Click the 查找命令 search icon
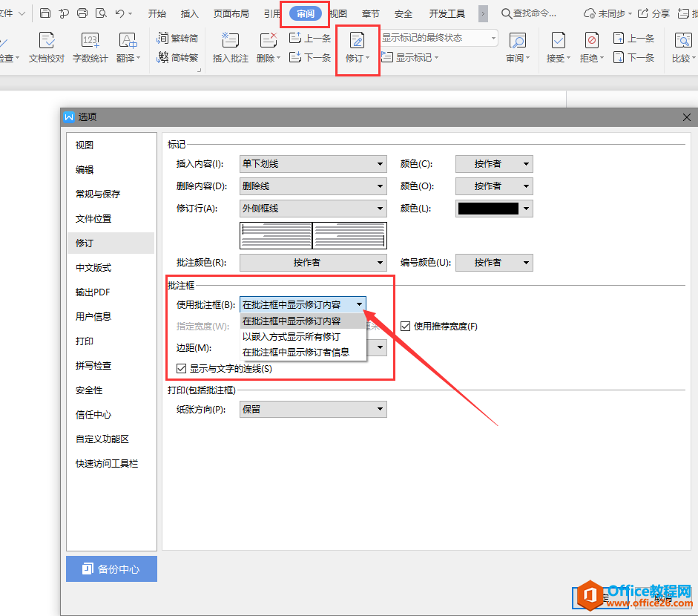Viewport: 698px width, 616px height. coord(507,13)
